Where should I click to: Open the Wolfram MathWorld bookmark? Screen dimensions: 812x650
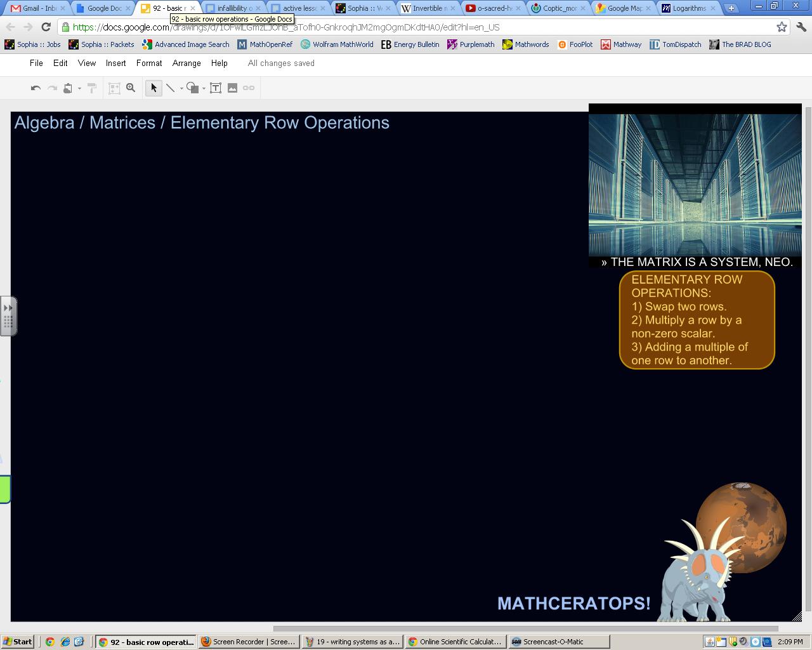click(x=337, y=44)
